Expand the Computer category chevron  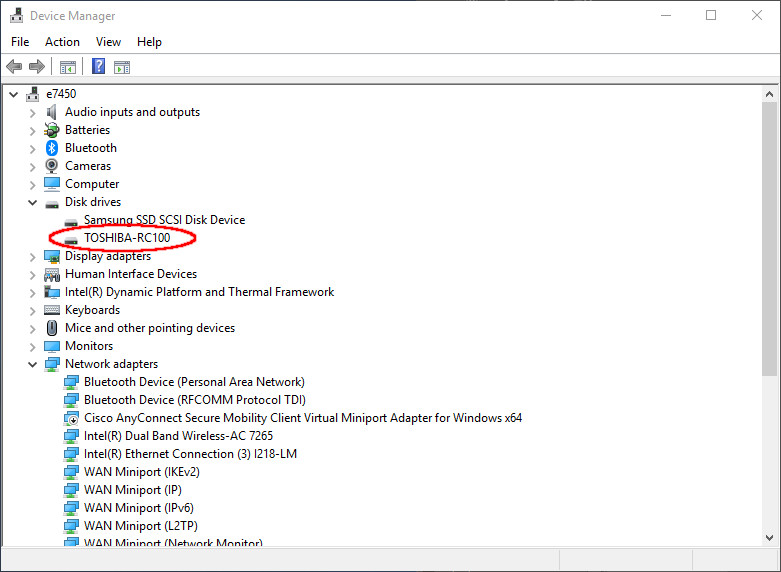33,185
